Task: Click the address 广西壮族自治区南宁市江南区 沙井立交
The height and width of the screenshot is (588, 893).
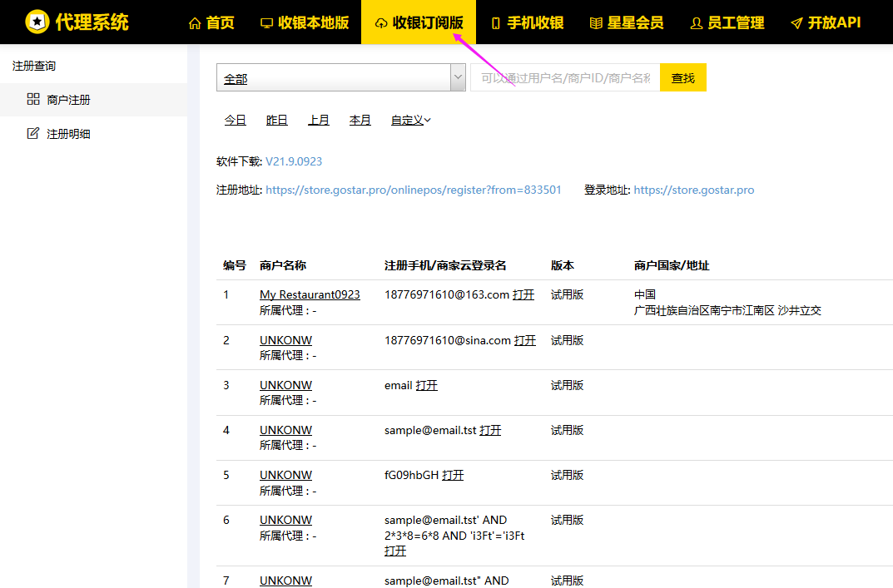Action: tap(728, 310)
